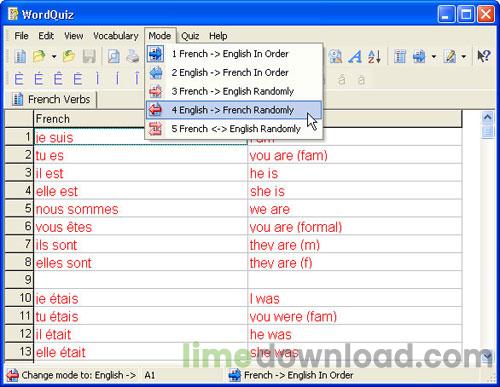500x387 pixels.
Task: Expand the Open file dropdown arrow
Action: [x=54, y=56]
